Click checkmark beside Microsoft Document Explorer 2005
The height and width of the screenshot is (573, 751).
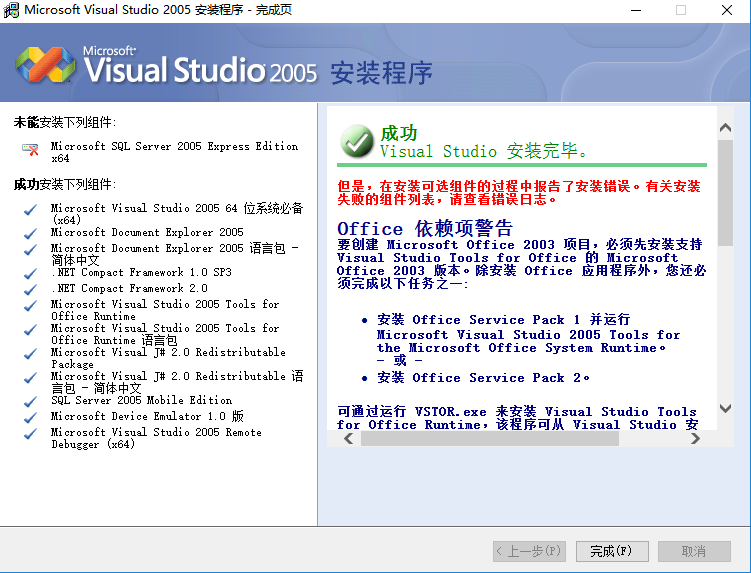point(31,234)
